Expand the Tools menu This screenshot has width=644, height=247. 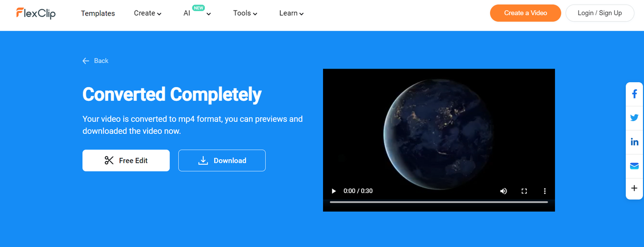click(245, 13)
